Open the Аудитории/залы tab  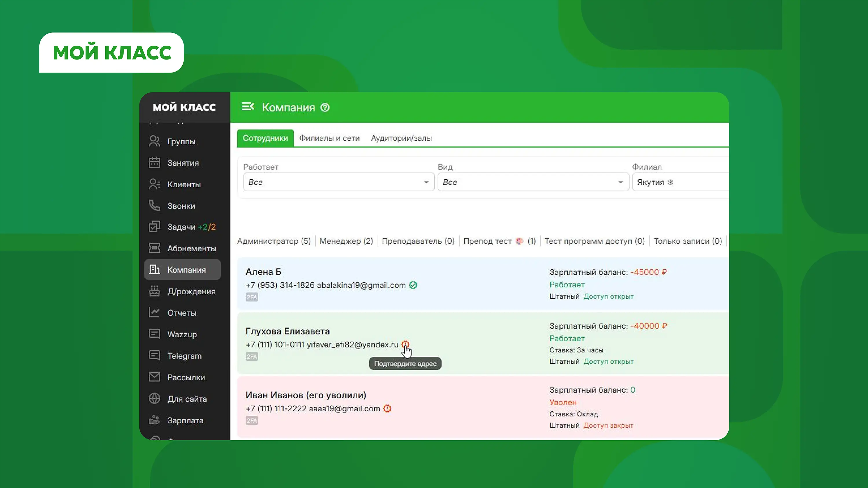click(x=401, y=138)
